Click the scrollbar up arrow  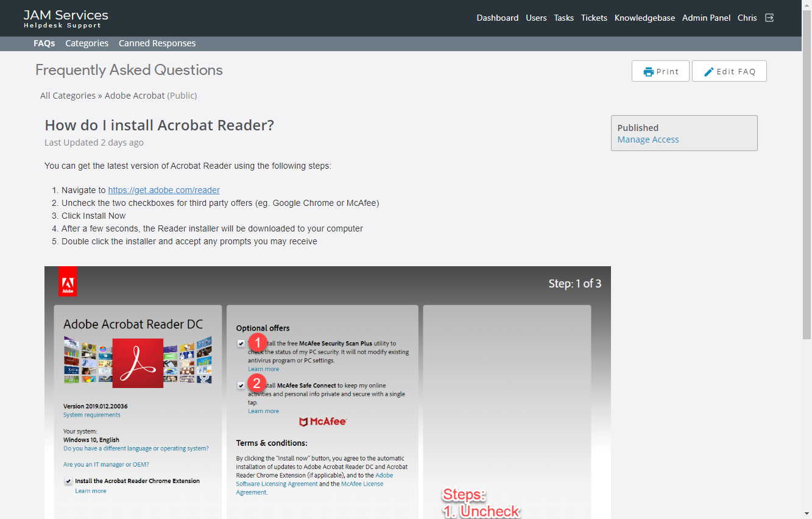807,4
